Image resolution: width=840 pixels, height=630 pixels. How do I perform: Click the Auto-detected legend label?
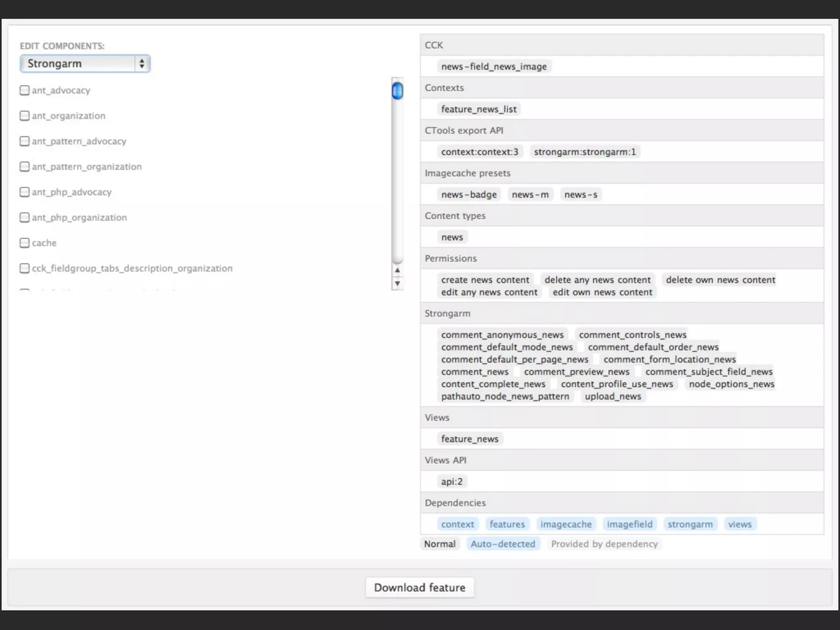(x=503, y=544)
